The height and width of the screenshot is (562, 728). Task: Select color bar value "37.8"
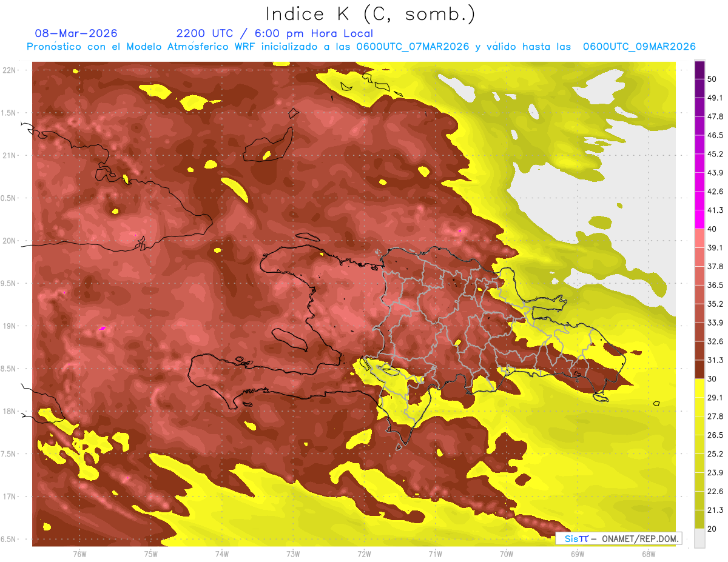tap(715, 266)
